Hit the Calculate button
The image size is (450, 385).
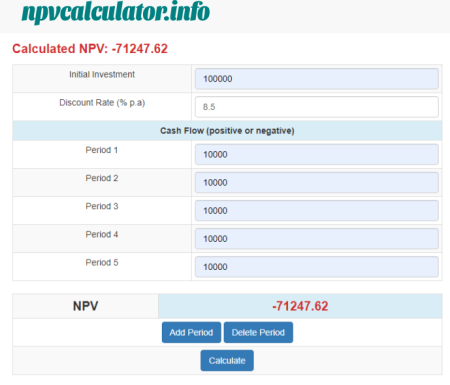pyautogui.click(x=227, y=360)
